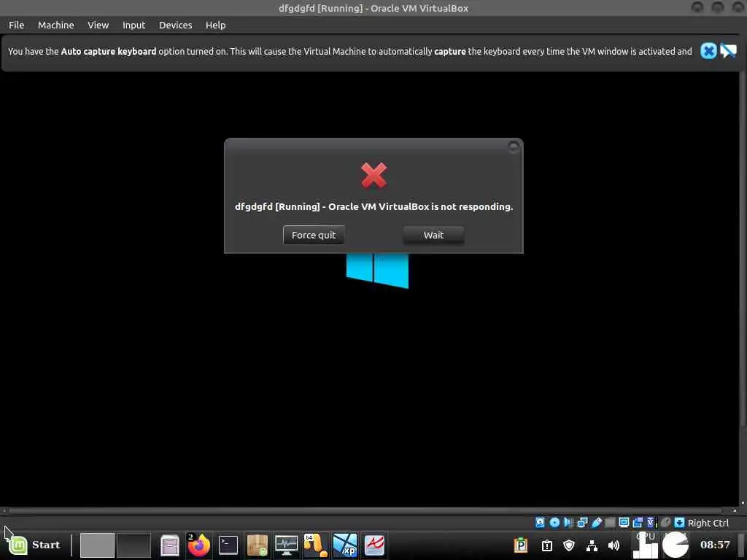Dismiss the Auto capture keyboard notification

pyautogui.click(x=708, y=51)
